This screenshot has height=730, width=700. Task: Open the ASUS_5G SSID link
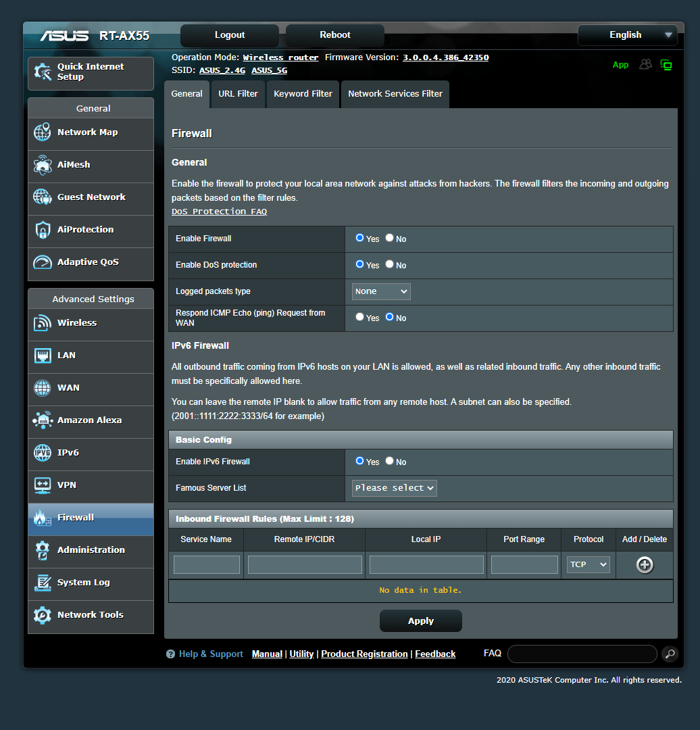[270, 70]
